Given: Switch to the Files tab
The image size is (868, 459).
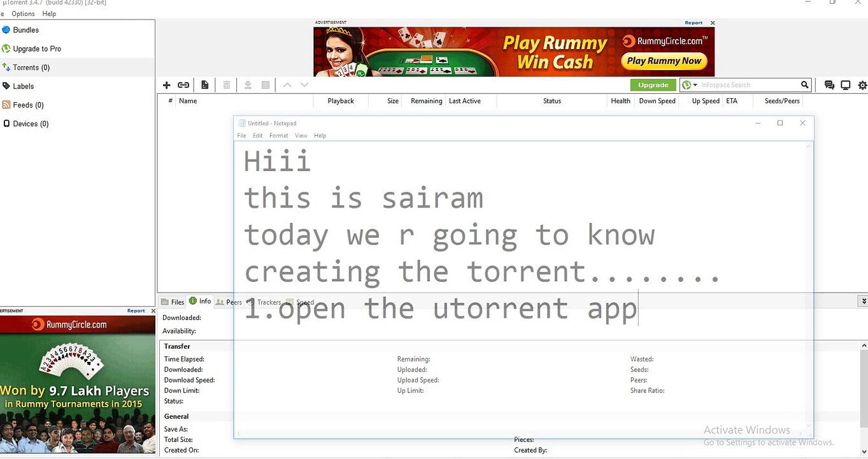Looking at the screenshot, I should click(173, 302).
